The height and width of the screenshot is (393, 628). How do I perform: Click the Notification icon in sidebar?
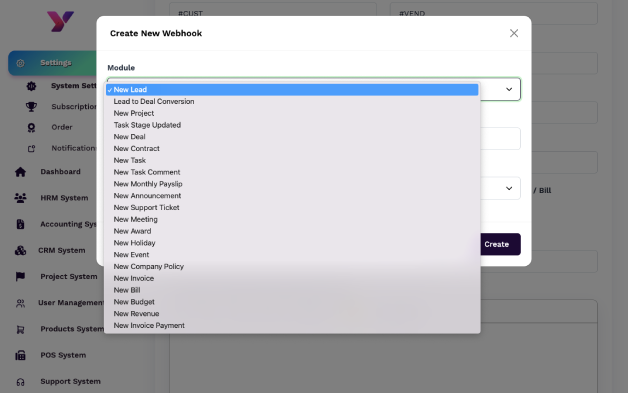click(31, 149)
